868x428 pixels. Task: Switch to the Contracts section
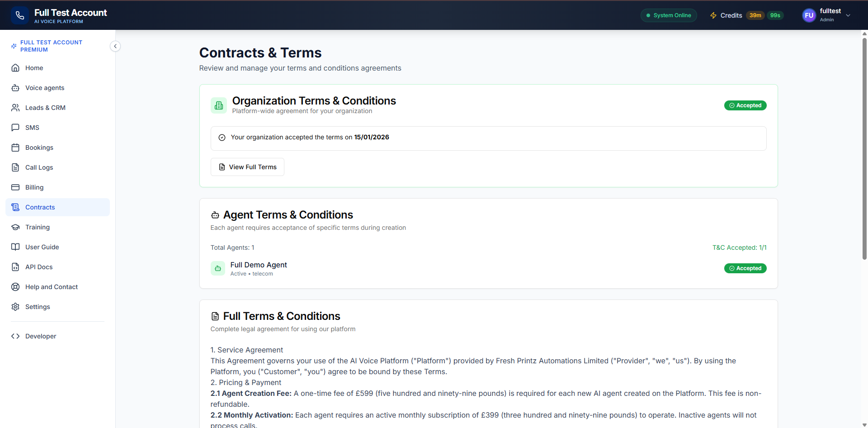click(x=40, y=207)
